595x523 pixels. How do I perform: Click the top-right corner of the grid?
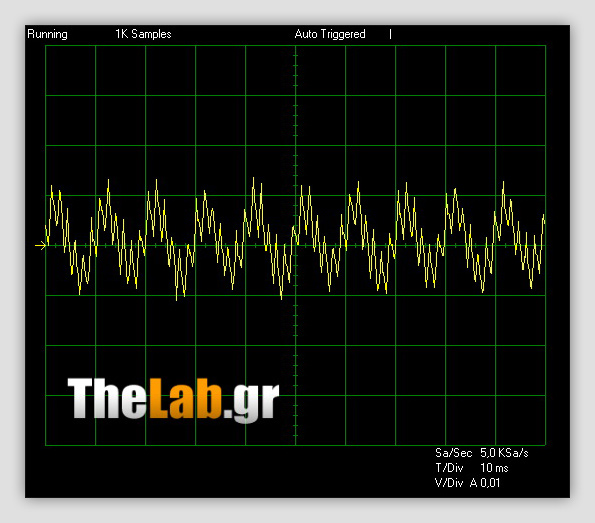pos(546,46)
